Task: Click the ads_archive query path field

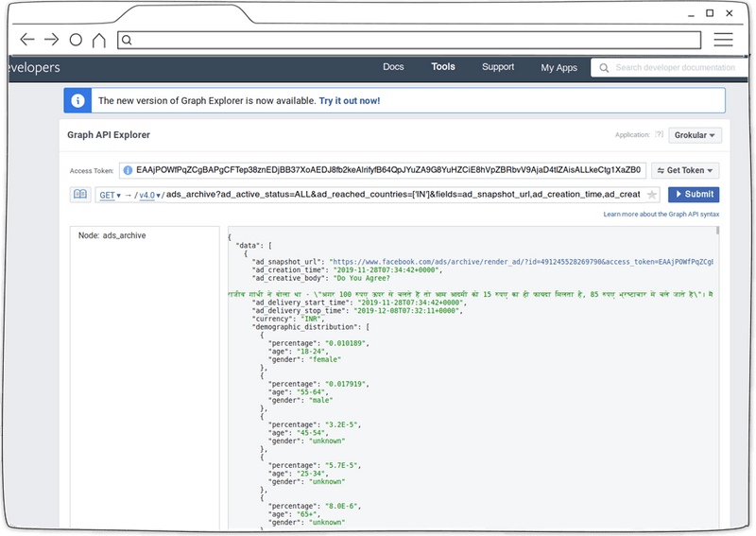Action: click(404, 195)
